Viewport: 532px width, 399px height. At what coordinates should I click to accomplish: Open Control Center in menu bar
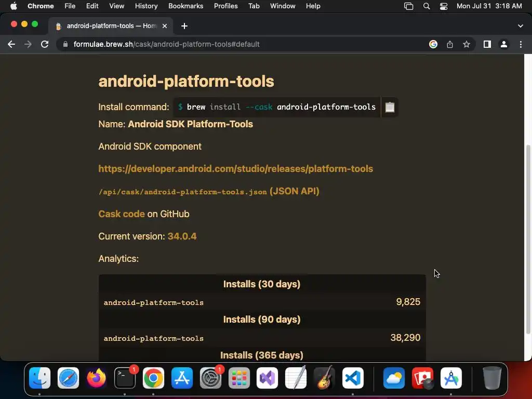pyautogui.click(x=444, y=6)
